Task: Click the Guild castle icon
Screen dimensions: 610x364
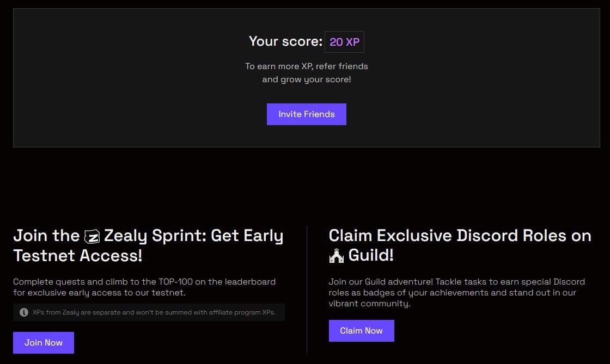Action: pos(337,255)
